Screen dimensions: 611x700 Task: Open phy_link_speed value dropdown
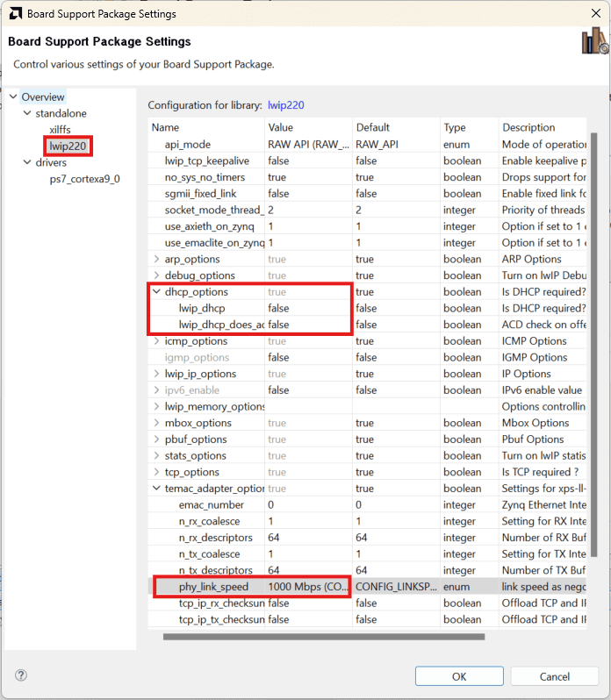tap(307, 587)
